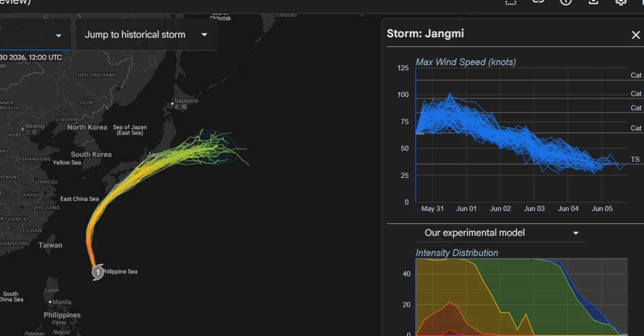Open the Our experimental model dropdown
The image size is (644, 336).
point(502,233)
